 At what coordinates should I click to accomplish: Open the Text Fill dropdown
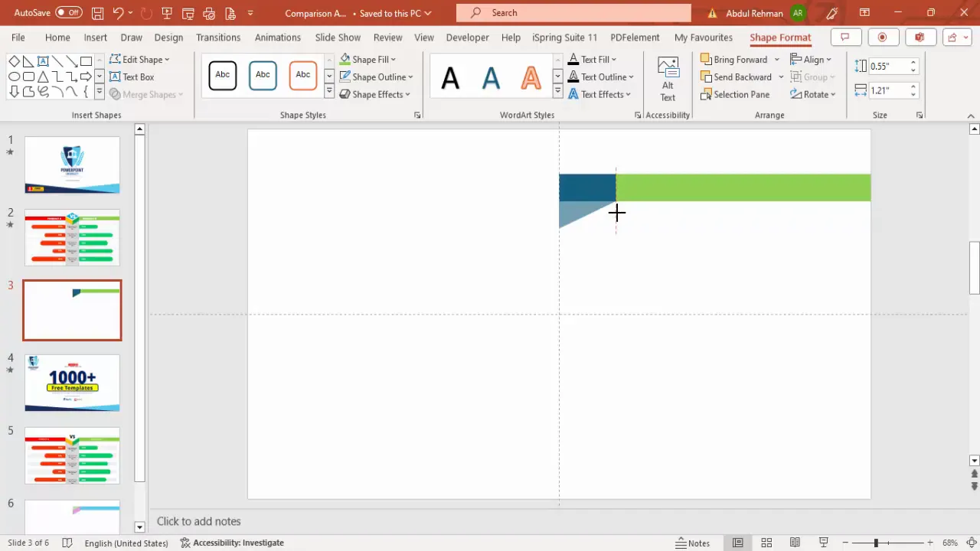(593, 59)
